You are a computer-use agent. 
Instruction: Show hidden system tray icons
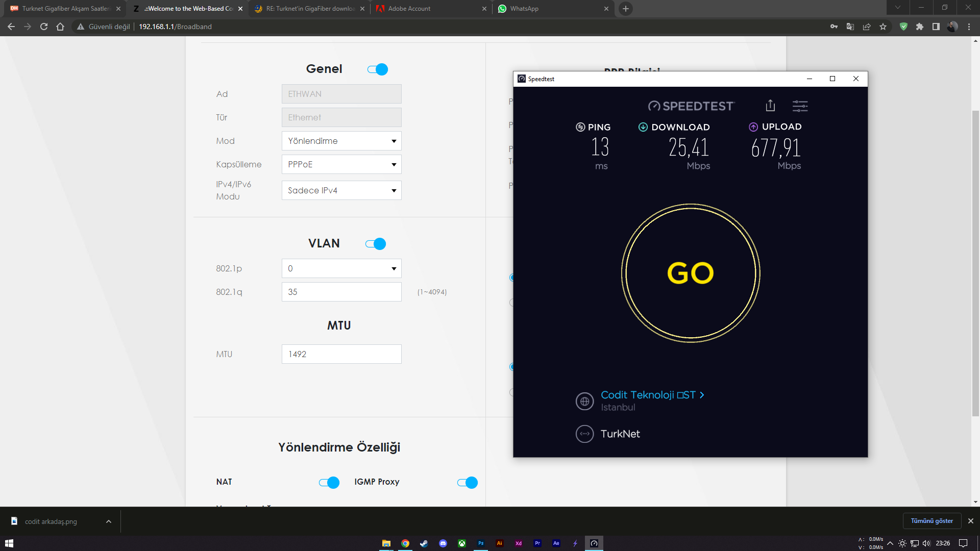click(890, 543)
